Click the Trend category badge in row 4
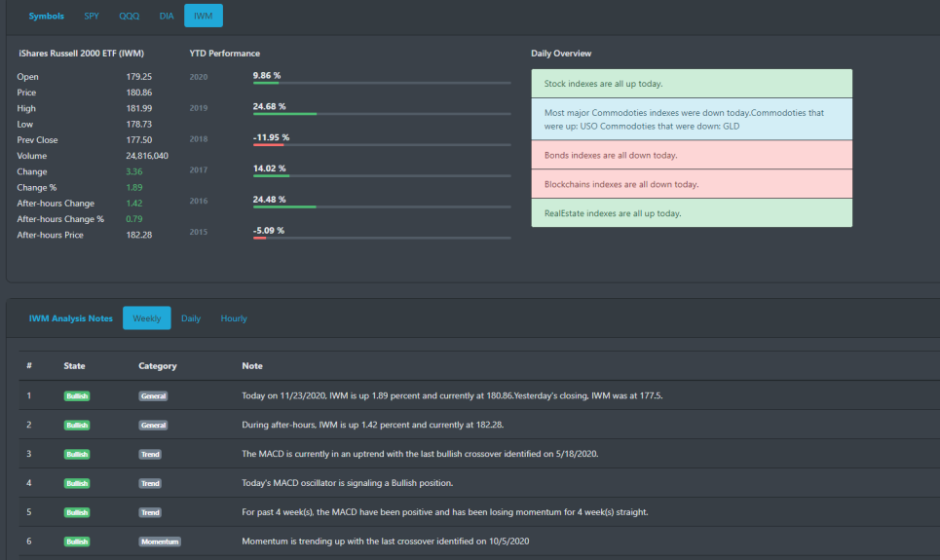This screenshot has width=940, height=560. pyautogui.click(x=150, y=483)
